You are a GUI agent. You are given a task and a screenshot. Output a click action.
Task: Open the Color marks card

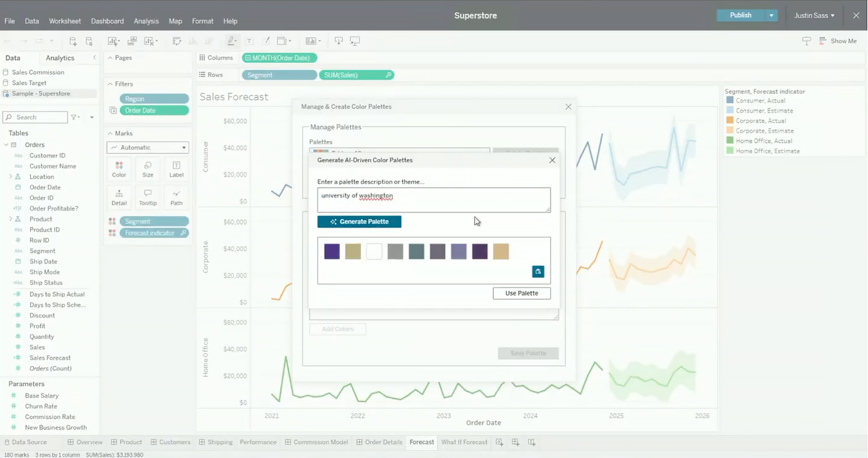[119, 169]
